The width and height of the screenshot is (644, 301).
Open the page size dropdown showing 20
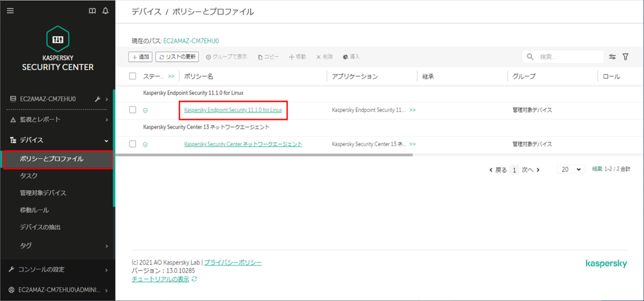tap(572, 169)
